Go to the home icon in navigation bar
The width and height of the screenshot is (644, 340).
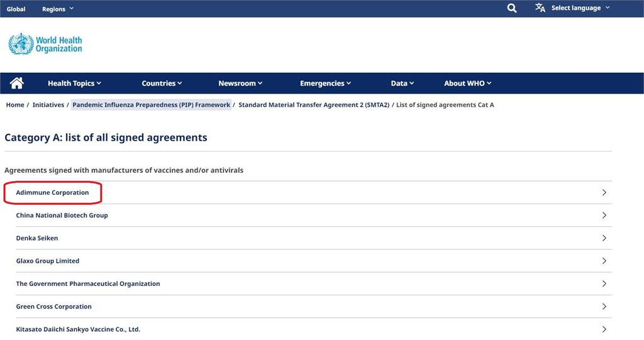tap(17, 83)
